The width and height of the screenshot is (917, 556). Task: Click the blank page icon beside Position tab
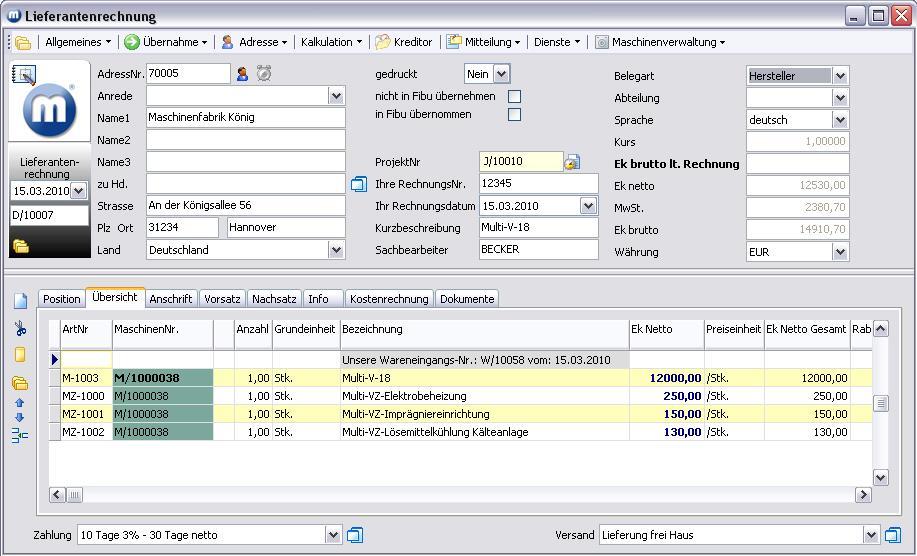click(20, 301)
